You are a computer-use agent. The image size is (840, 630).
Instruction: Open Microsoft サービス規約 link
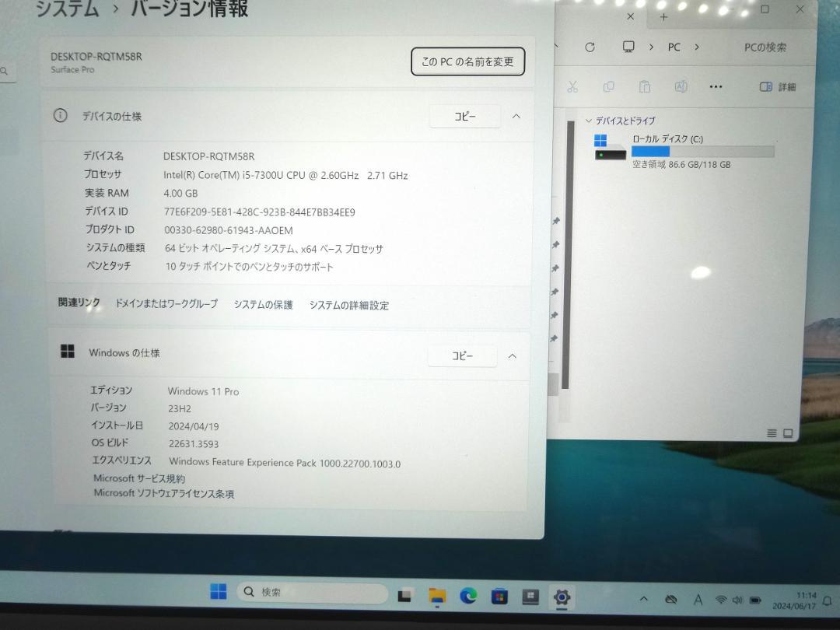139,478
